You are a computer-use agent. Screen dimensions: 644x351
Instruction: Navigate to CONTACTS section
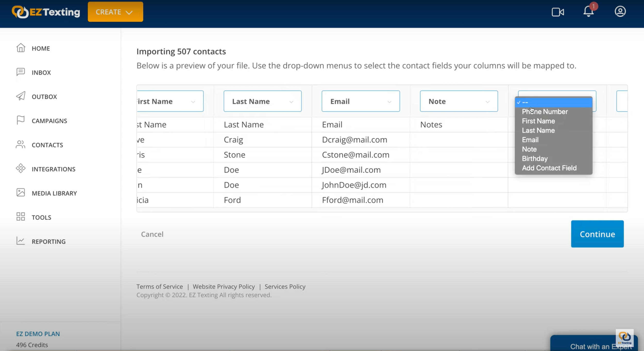(47, 145)
